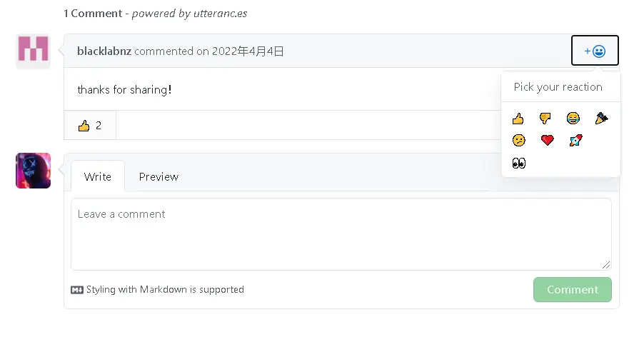Switch to the Write tab
The width and height of the screenshot is (644, 337).
(98, 176)
